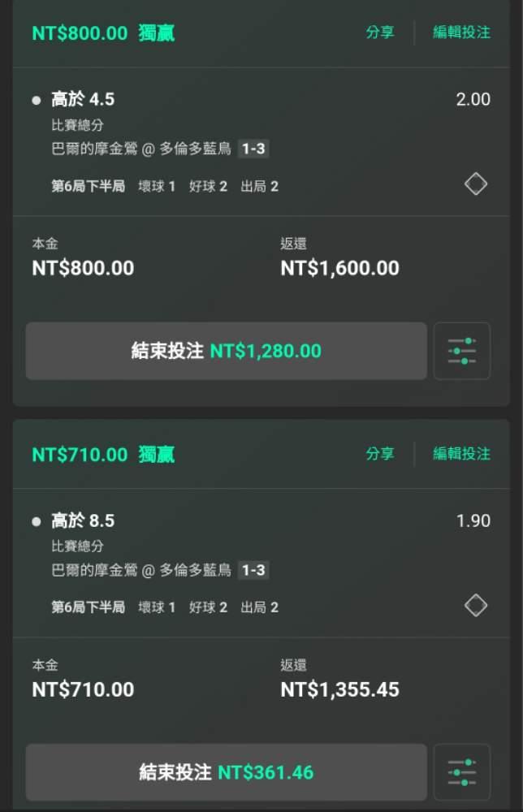Click the bullet dot before 高於 4.5
This screenshot has height=812, width=523.
[x=36, y=101]
